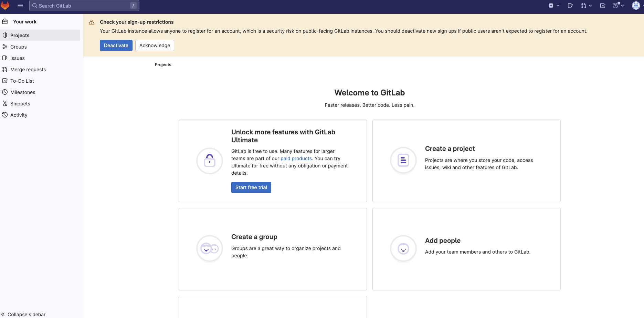Check assigned issues via the top bar icon
The width and height of the screenshot is (644, 318).
coord(570,6)
